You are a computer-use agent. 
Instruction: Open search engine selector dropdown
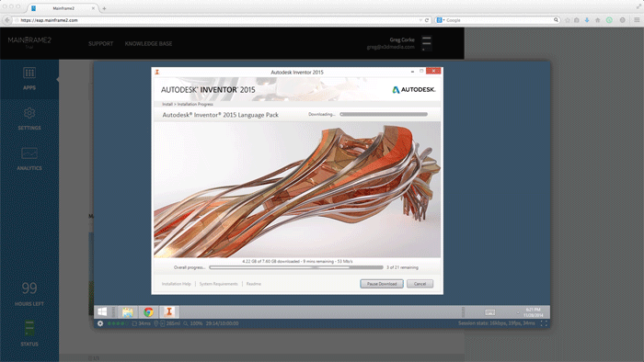pos(441,19)
